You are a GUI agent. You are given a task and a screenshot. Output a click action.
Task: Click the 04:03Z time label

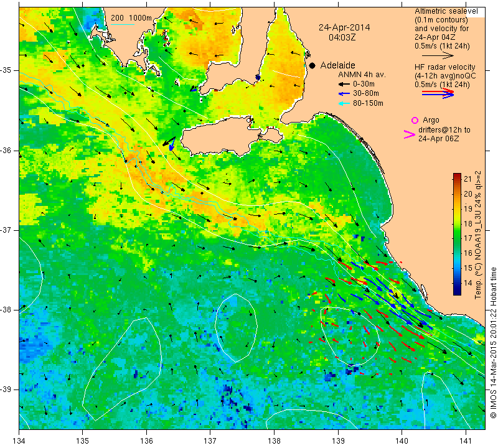tap(342, 37)
